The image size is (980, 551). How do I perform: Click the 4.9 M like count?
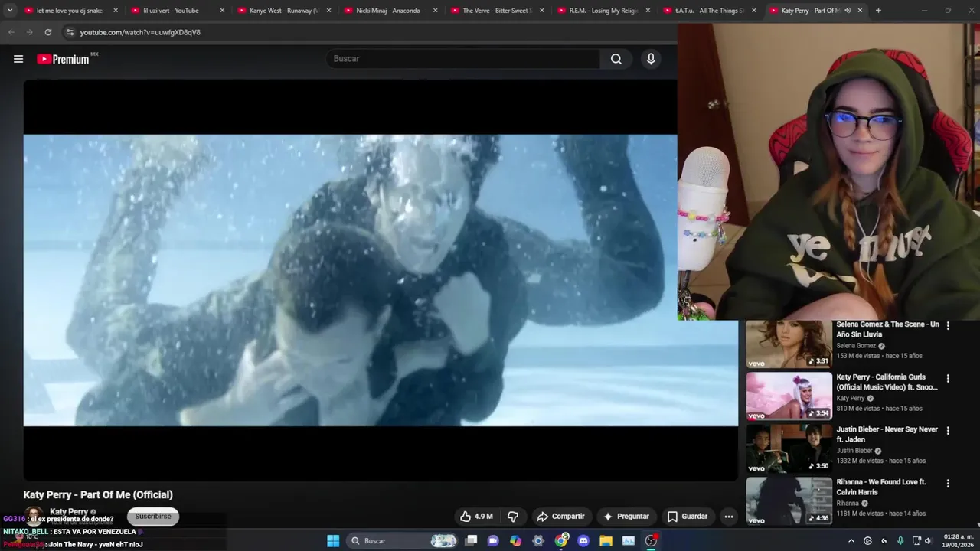(484, 517)
